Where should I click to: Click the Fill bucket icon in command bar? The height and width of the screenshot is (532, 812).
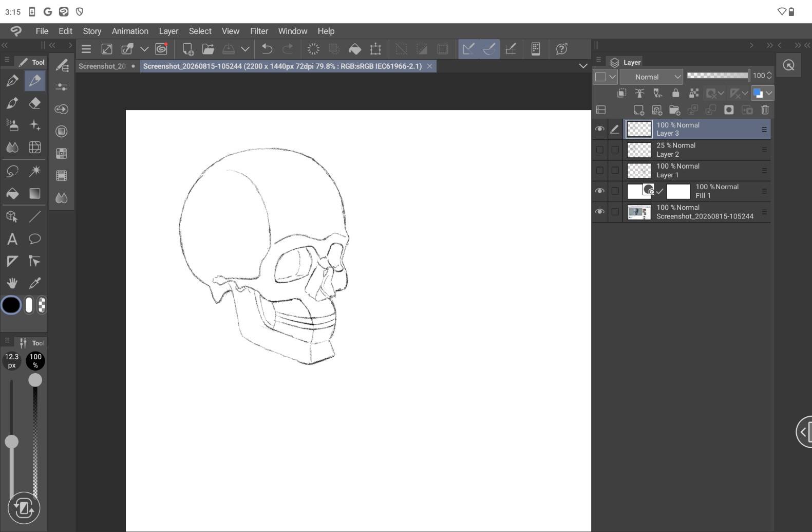(355, 49)
